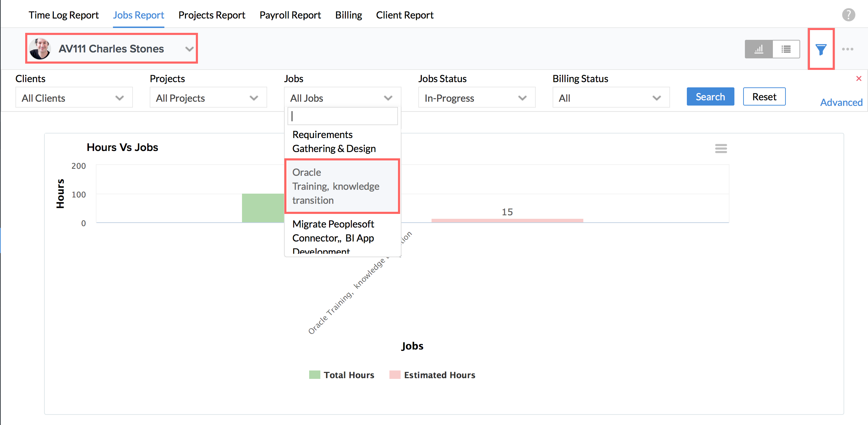Close the filter panel with red X
Screen dimensions: 868x425
pos(859,79)
